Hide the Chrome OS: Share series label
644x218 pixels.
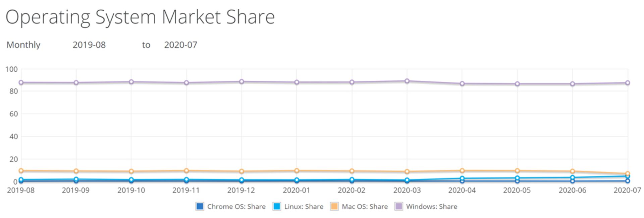[x=236, y=207]
